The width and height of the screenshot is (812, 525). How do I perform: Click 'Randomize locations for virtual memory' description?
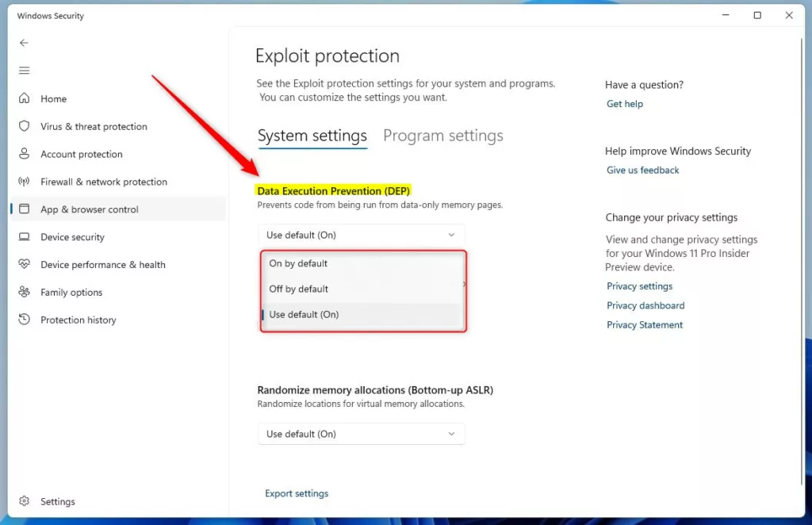361,404
